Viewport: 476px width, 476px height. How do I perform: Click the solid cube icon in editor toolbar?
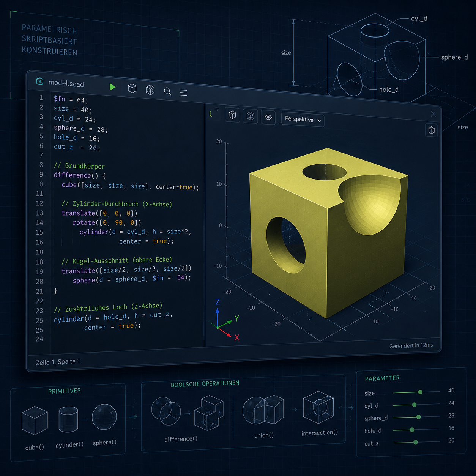point(132,88)
